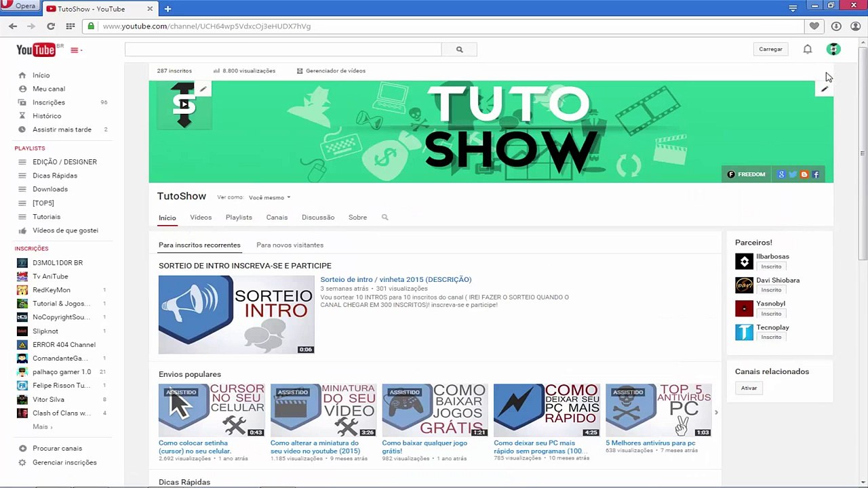
Task: Open D3M0L1D0R BR subscription
Action: (x=58, y=263)
